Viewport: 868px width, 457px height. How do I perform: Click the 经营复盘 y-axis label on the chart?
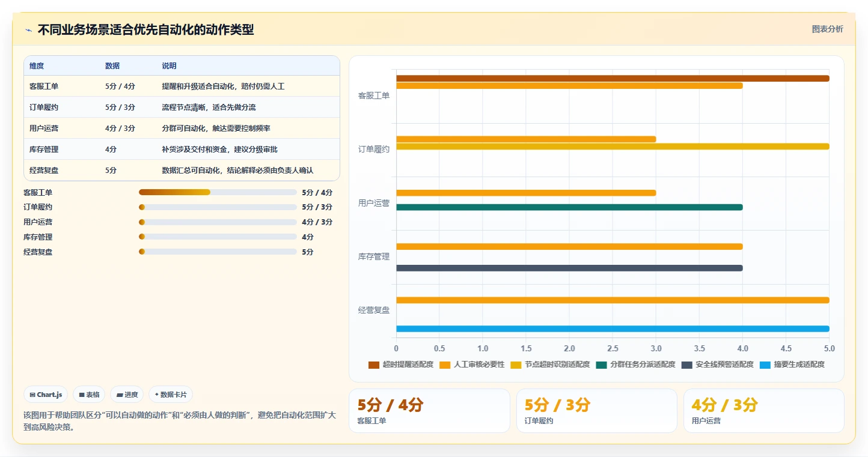coord(374,310)
